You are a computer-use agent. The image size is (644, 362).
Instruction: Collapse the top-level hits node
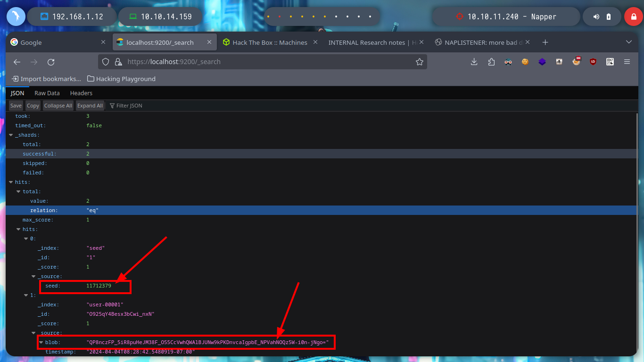click(x=11, y=182)
